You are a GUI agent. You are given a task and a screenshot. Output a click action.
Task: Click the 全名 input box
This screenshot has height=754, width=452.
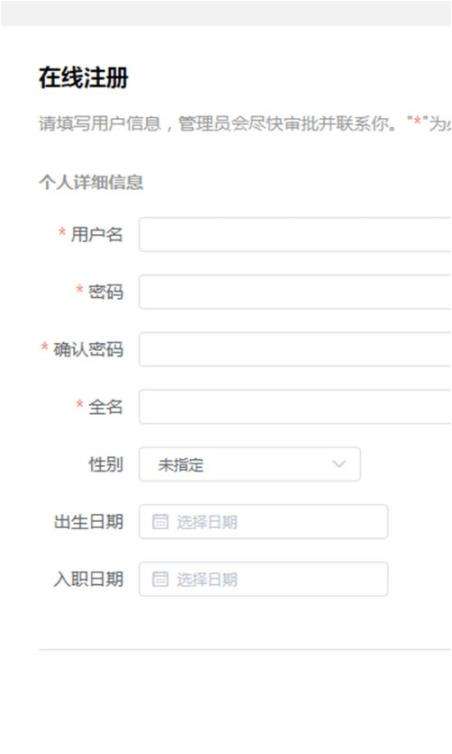[295, 407]
